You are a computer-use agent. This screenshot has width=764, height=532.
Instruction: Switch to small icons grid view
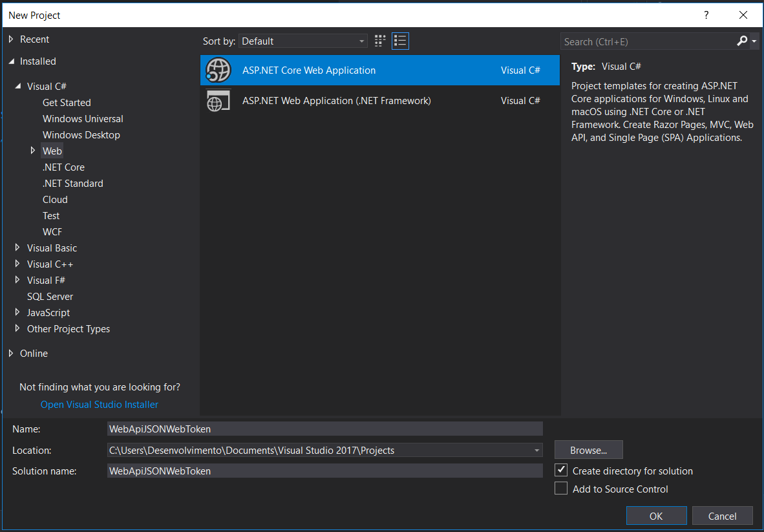point(380,41)
